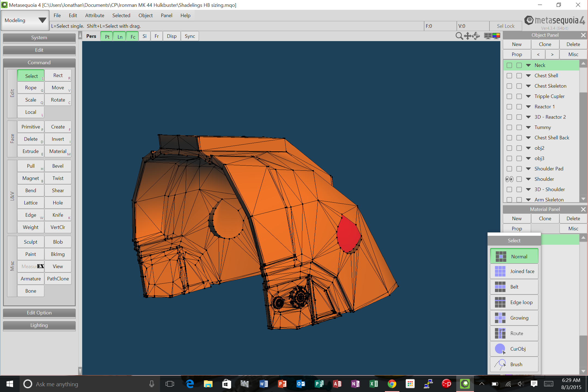Click the Knife command button
The height and width of the screenshot is (392, 588).
[58, 215]
